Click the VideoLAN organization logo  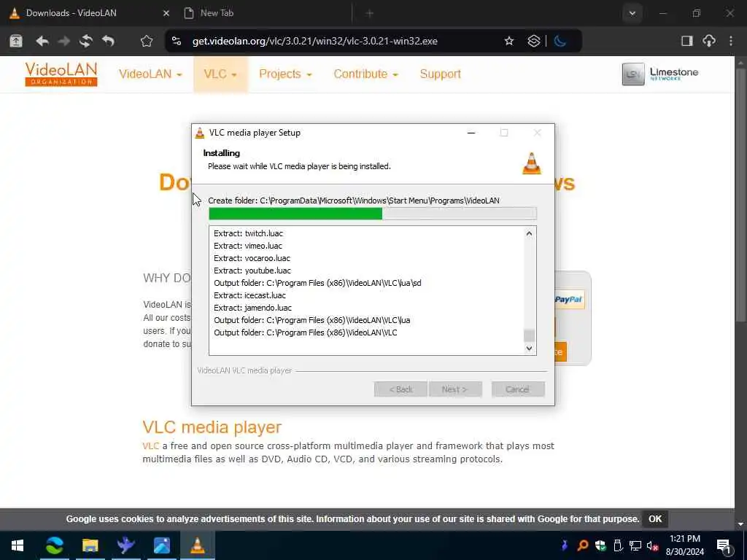pos(61,74)
